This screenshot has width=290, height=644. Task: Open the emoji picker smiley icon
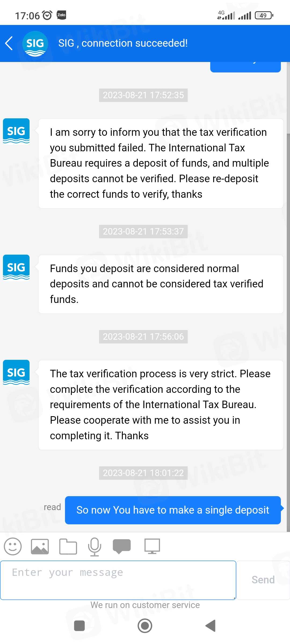click(x=13, y=546)
